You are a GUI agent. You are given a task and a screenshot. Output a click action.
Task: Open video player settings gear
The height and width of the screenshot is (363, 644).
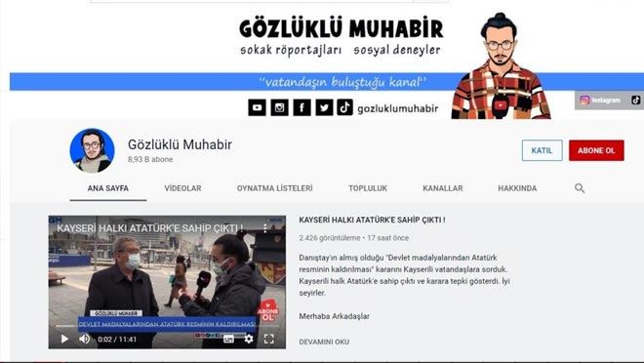coord(249,339)
